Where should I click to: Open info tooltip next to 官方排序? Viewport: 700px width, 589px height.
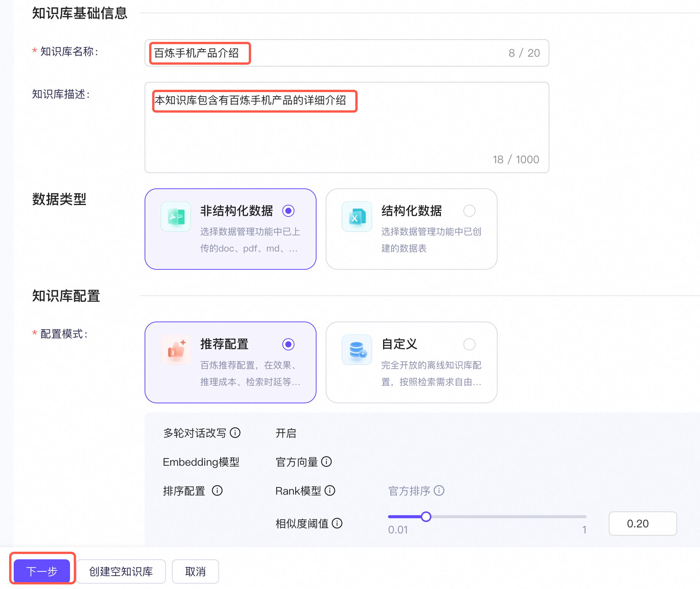439,490
